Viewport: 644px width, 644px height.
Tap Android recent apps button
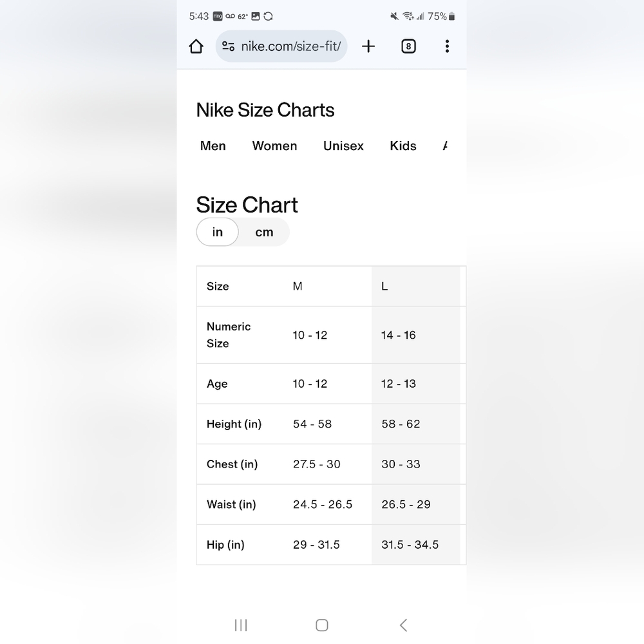coord(241,625)
